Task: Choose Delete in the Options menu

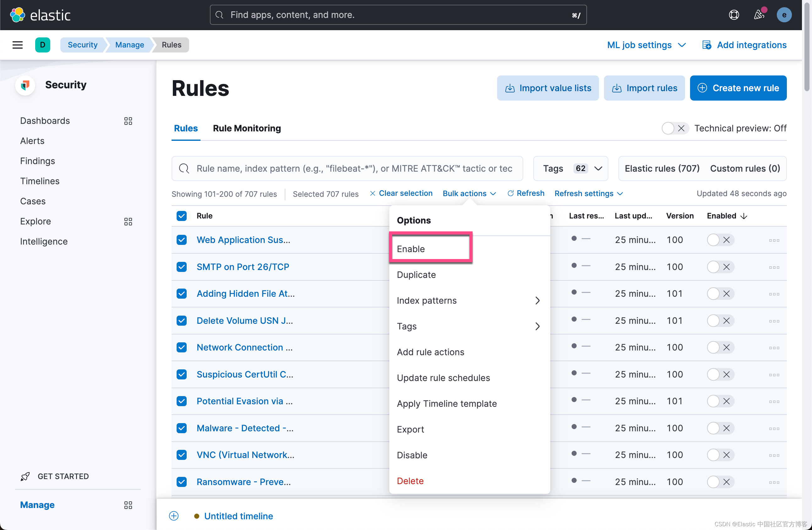Action: pyautogui.click(x=469, y=481)
